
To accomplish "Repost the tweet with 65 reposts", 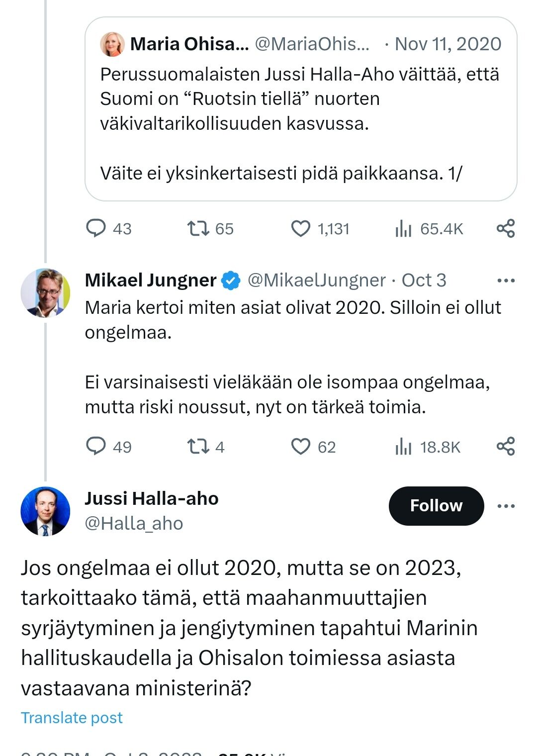I will tap(198, 228).
